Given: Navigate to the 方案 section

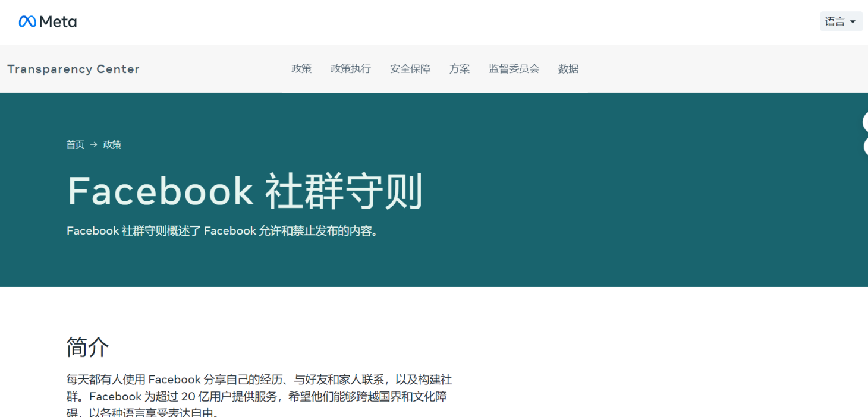Looking at the screenshot, I should point(459,68).
